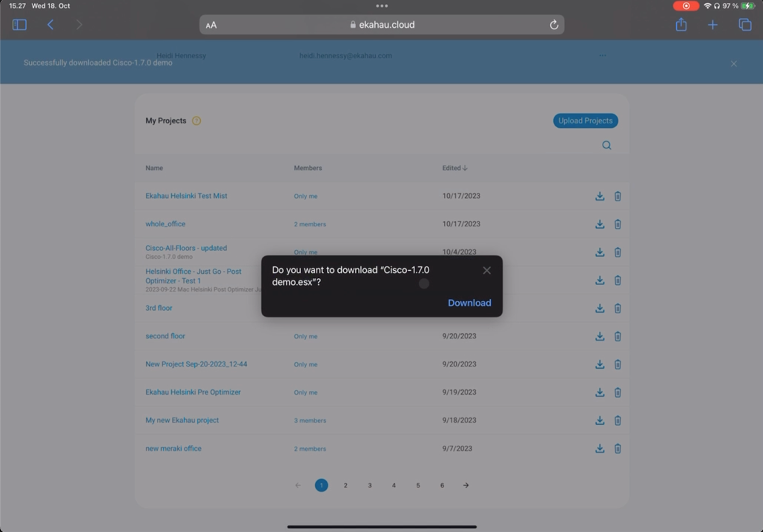Close the download confirmation dialog
This screenshot has width=763, height=532.
486,270
